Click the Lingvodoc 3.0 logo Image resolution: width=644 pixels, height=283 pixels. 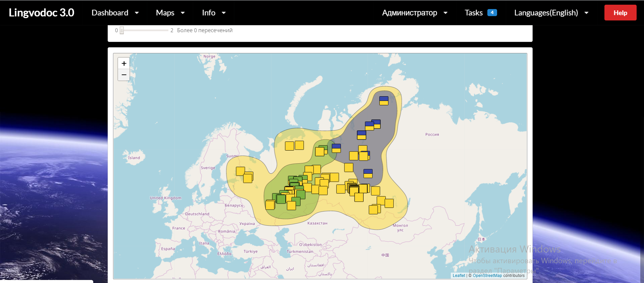42,13
